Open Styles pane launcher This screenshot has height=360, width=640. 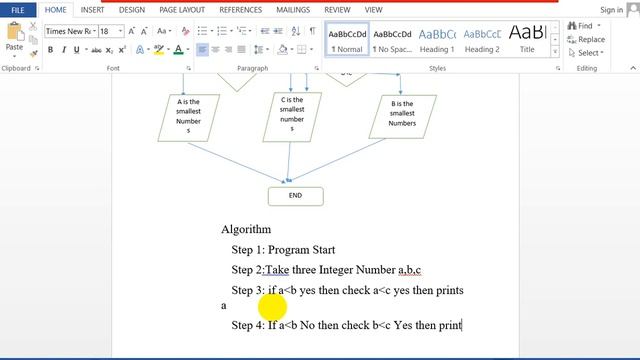[x=558, y=69]
